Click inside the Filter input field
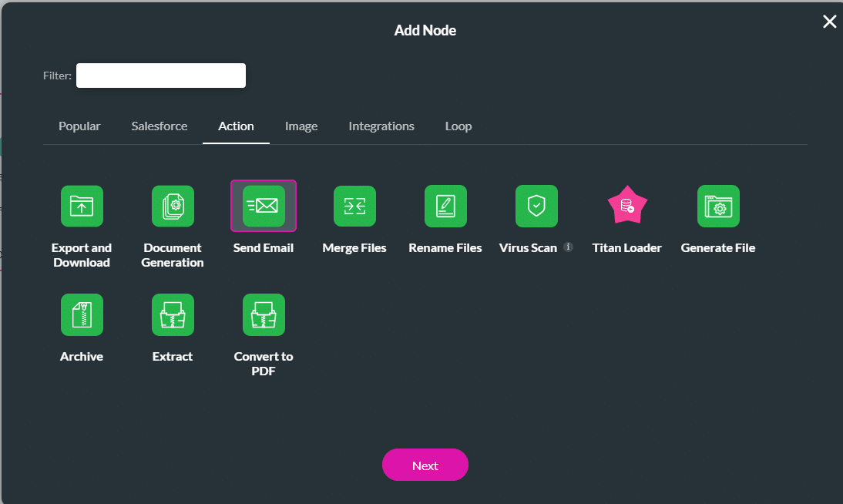 (160, 75)
